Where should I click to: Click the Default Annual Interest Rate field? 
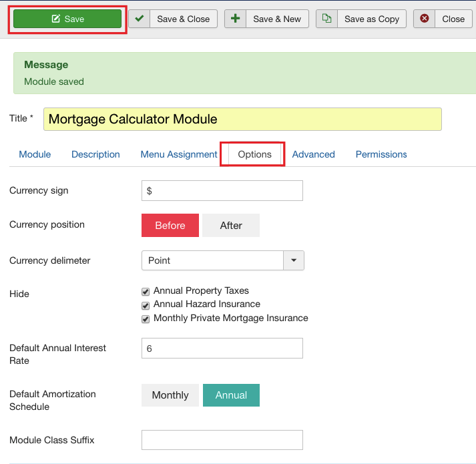point(222,349)
